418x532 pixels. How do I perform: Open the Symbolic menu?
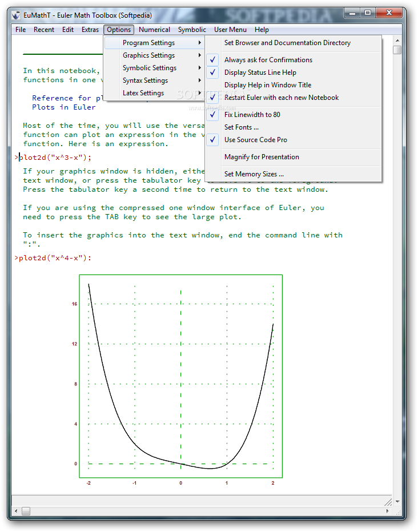192,30
